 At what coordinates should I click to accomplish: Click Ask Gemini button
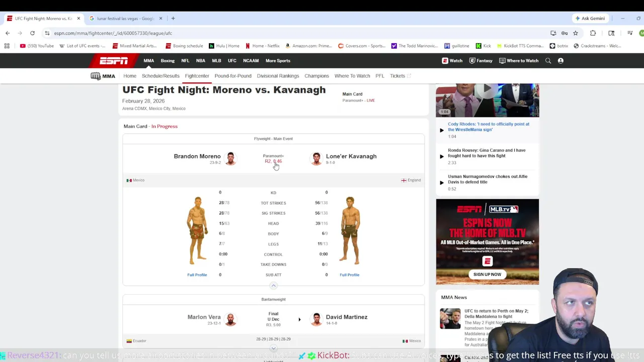(x=590, y=19)
